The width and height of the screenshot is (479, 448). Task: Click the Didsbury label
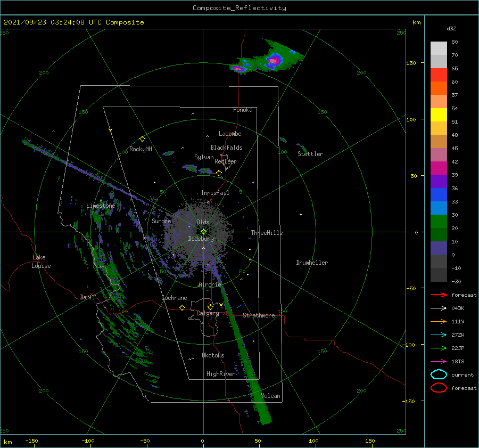click(x=201, y=239)
